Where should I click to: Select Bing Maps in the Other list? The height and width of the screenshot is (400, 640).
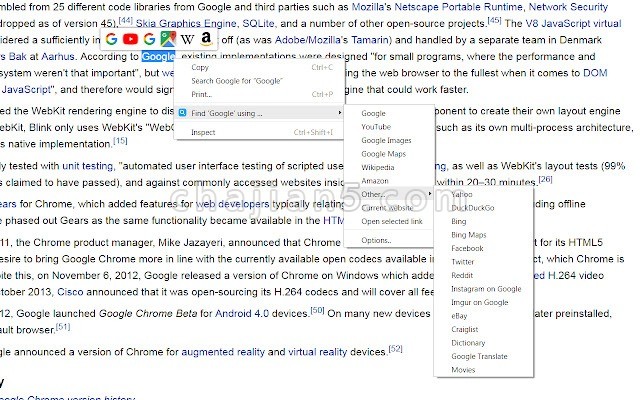click(x=484, y=235)
